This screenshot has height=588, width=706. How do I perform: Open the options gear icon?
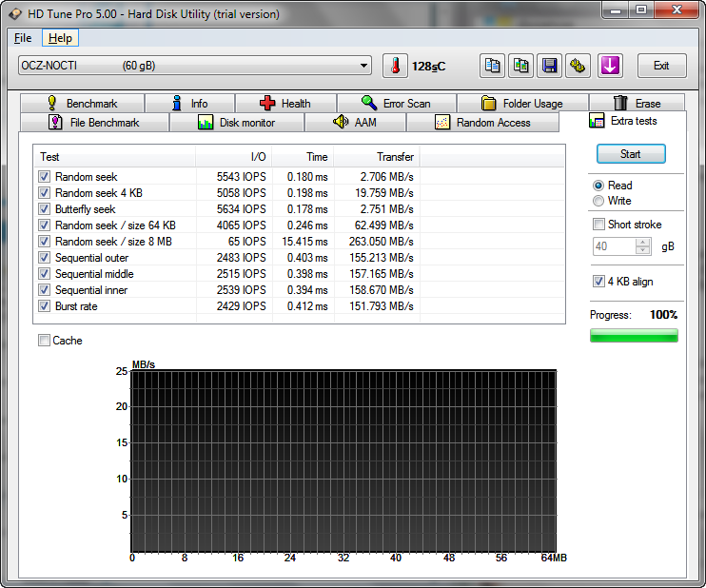tap(579, 66)
